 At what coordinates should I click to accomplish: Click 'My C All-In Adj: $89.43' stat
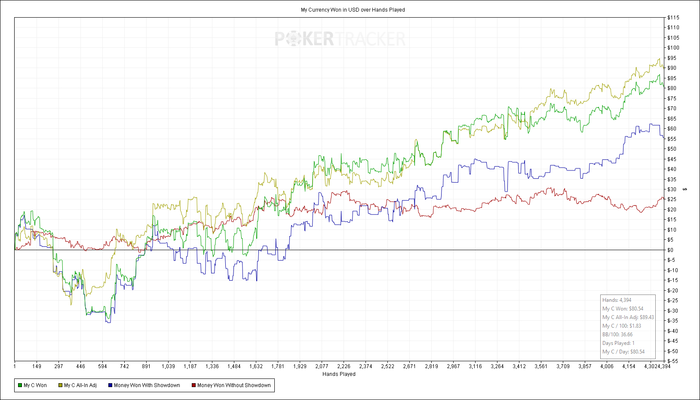click(x=628, y=317)
